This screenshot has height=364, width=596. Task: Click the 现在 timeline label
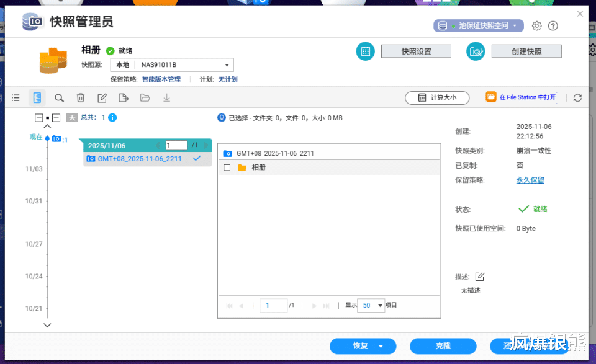[x=36, y=136]
